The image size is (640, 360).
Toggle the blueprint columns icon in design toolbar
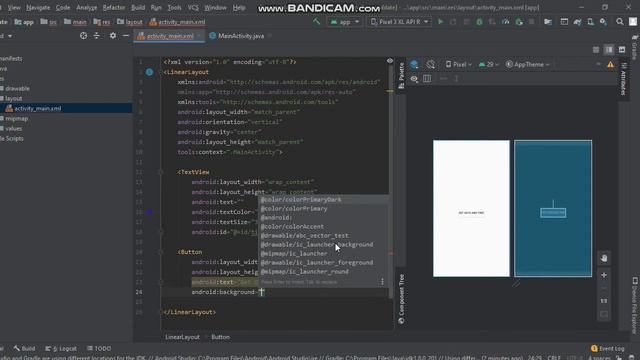[x=427, y=79]
